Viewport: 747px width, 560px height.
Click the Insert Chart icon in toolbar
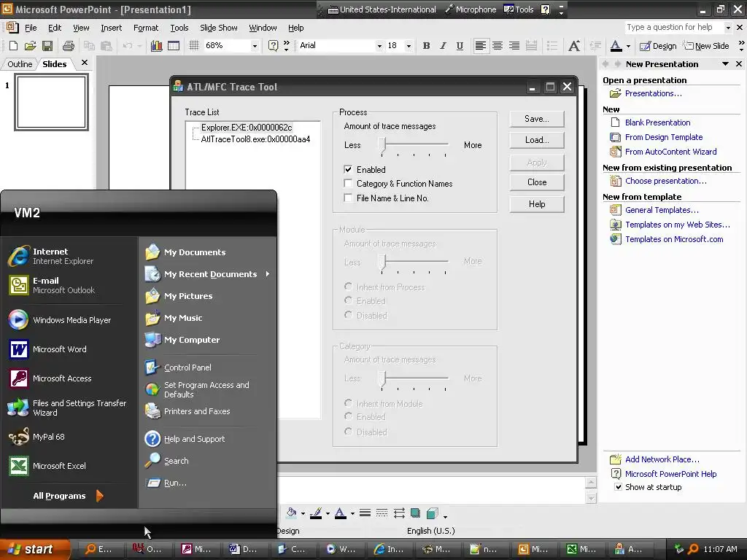click(156, 46)
